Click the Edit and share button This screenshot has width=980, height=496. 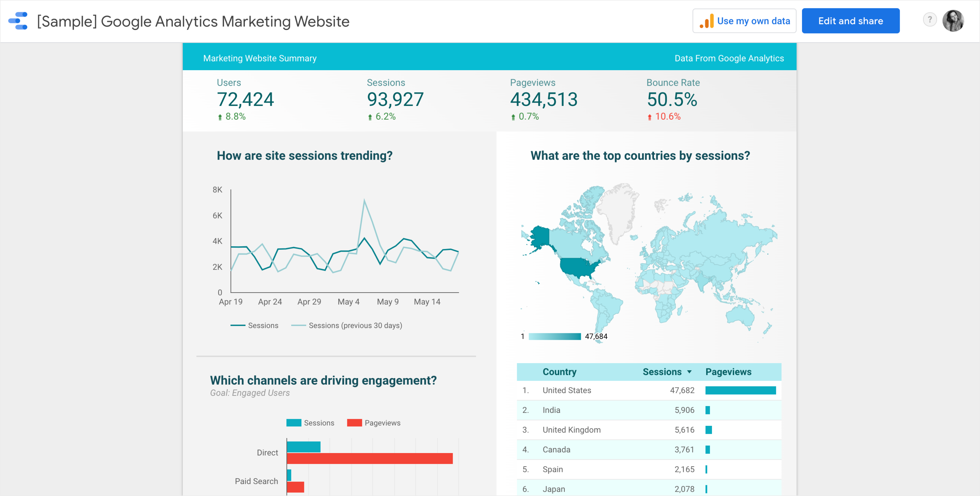851,21
